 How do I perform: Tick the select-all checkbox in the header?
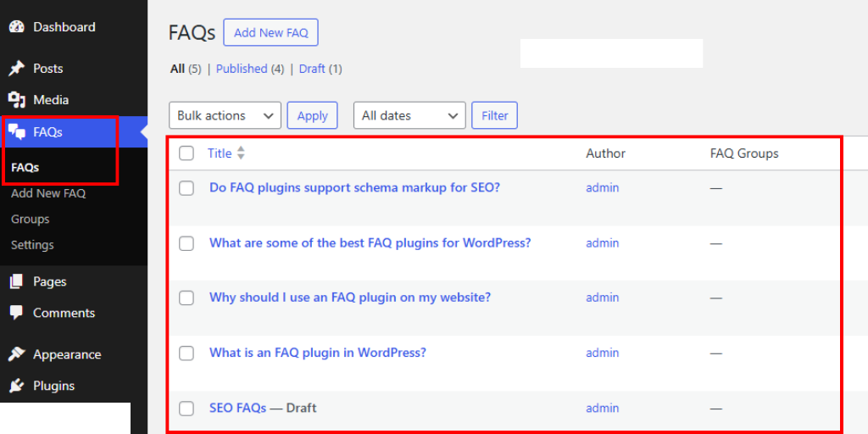tap(186, 153)
